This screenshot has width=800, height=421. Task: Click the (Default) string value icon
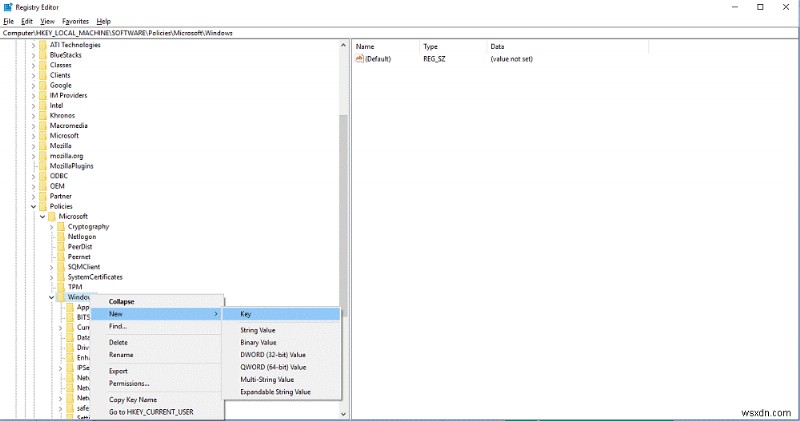coord(359,59)
